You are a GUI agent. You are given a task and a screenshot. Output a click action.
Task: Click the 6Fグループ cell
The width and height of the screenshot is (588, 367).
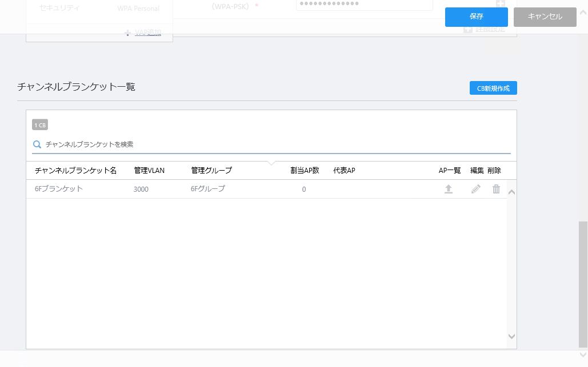tap(208, 189)
